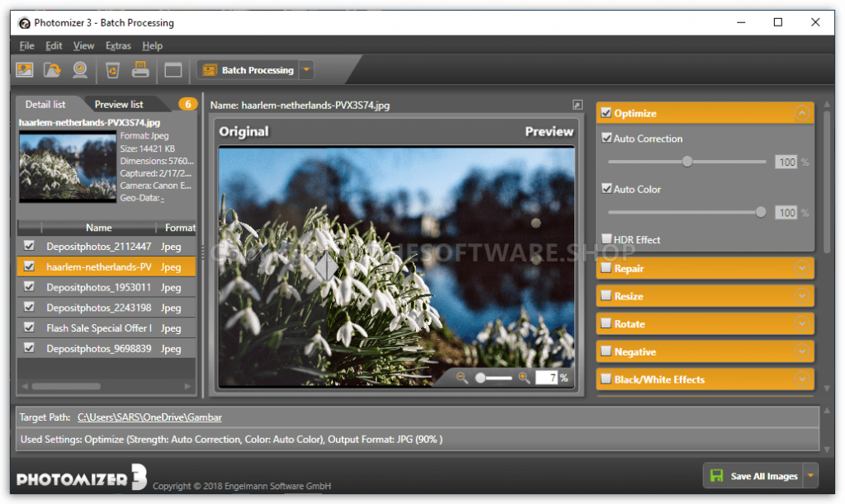The image size is (845, 504).
Task: Click the Auto Color strength slider
Action: 687,212
